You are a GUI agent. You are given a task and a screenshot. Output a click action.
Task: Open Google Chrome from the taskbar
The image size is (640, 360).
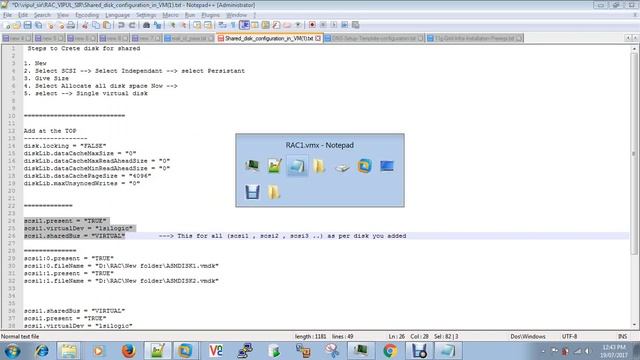coord(390,351)
